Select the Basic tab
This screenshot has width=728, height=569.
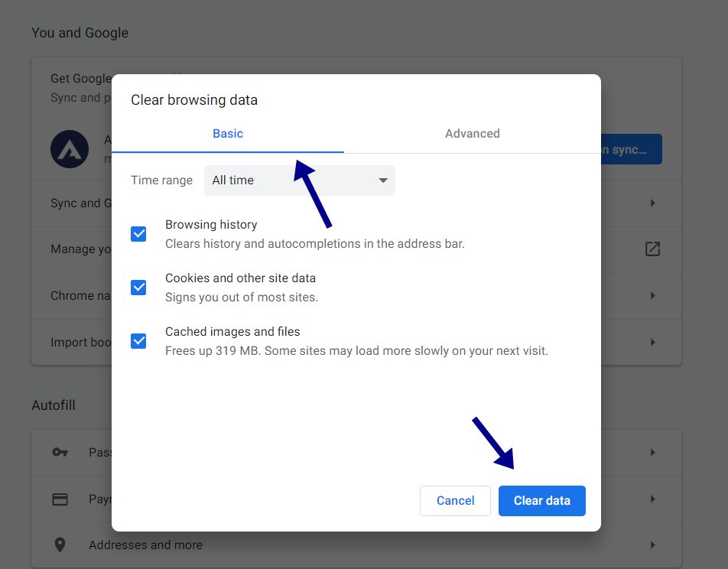pos(227,133)
